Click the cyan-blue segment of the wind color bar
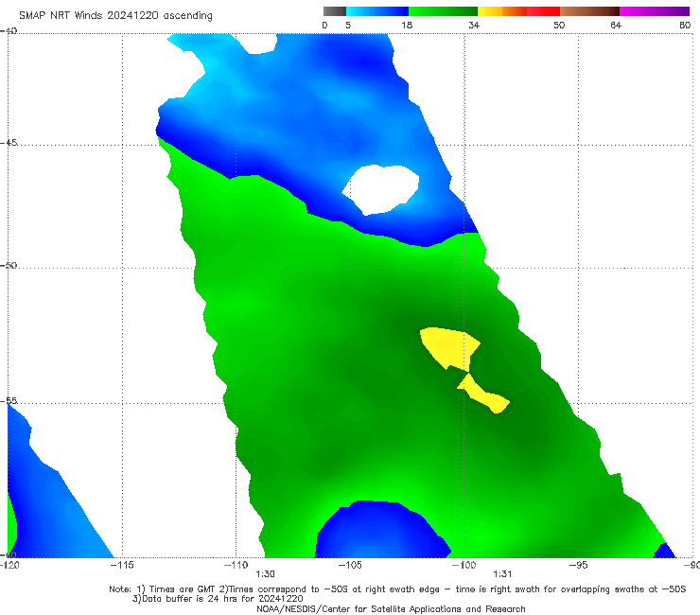This screenshot has height=615, width=700. tap(377, 11)
